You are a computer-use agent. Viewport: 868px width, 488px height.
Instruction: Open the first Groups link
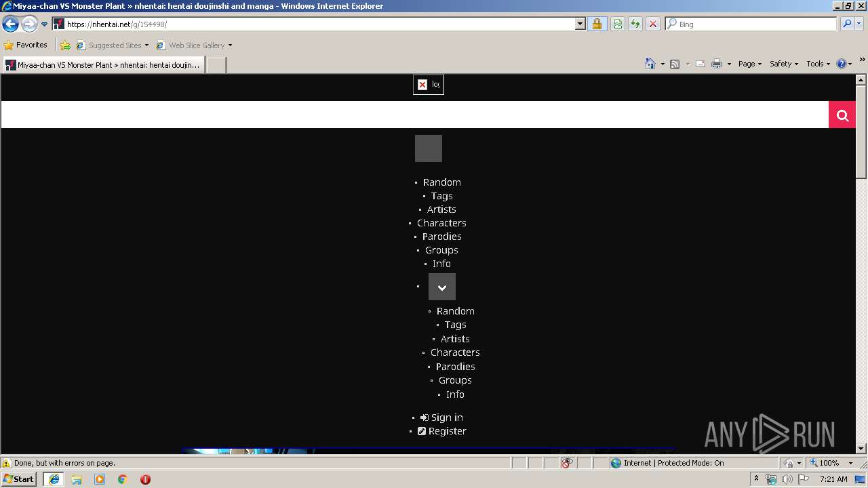[441, 250]
